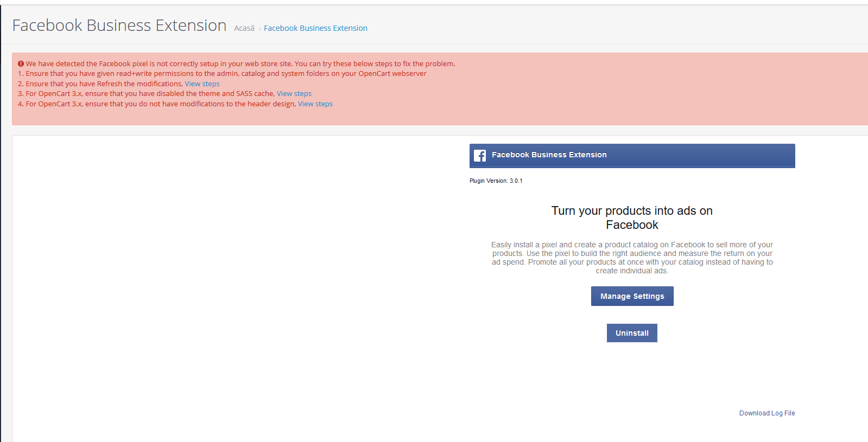The width and height of the screenshot is (868, 442).
Task: Click the product catalog description paragraph
Action: tap(631, 258)
